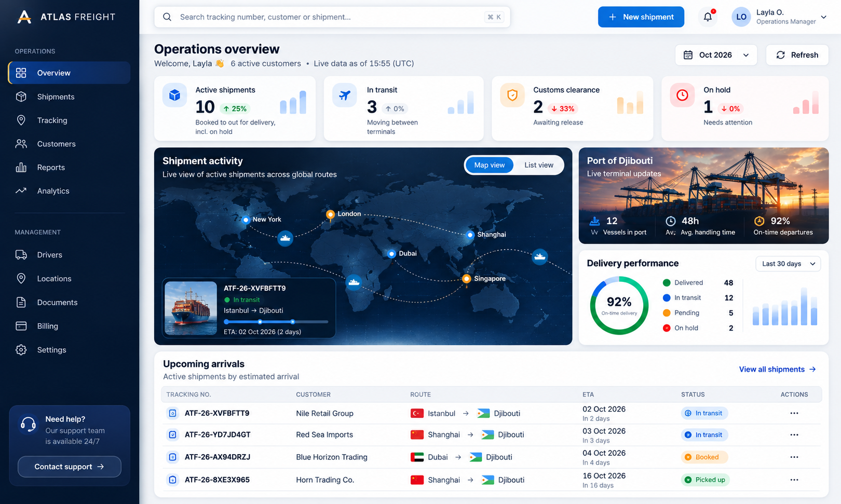
Task: Switch to Map view
Action: click(489, 165)
